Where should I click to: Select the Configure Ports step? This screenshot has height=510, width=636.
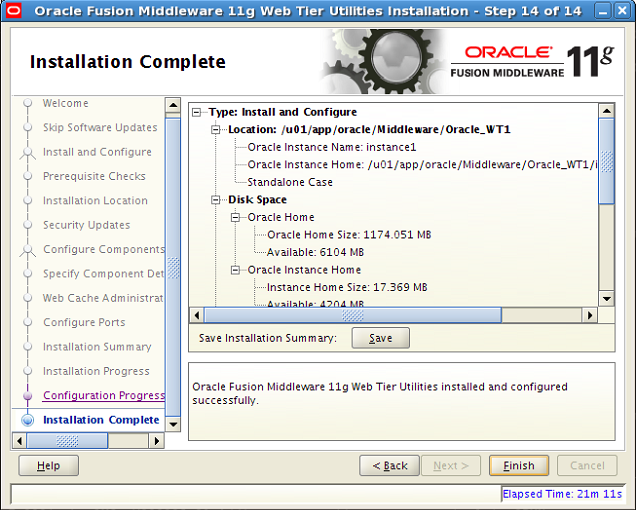point(84,322)
